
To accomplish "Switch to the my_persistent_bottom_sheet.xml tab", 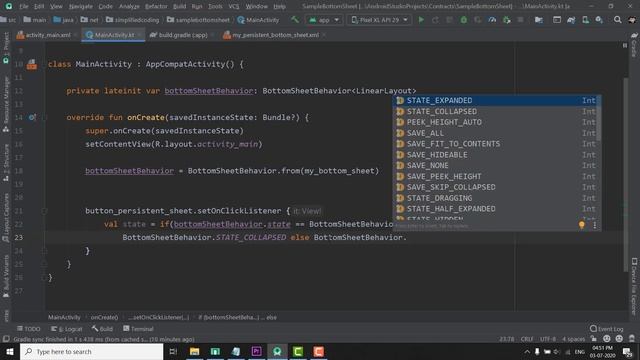I will click(275, 35).
